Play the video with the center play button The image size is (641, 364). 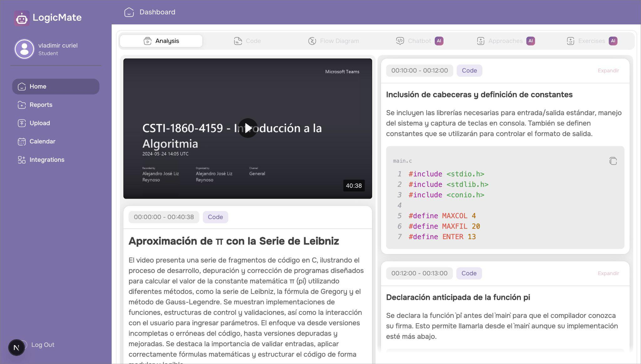coord(248,128)
